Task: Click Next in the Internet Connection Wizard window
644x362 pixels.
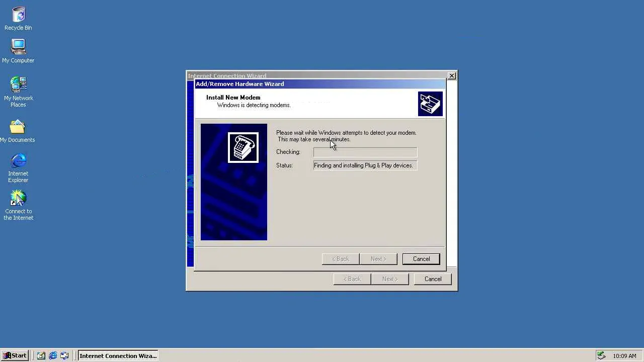Action: 390,279
